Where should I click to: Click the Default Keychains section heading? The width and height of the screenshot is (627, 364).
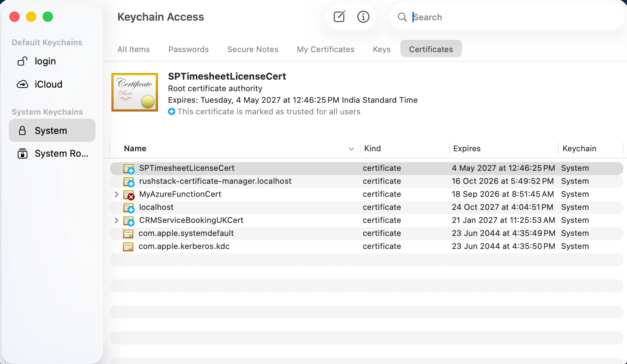(x=47, y=42)
